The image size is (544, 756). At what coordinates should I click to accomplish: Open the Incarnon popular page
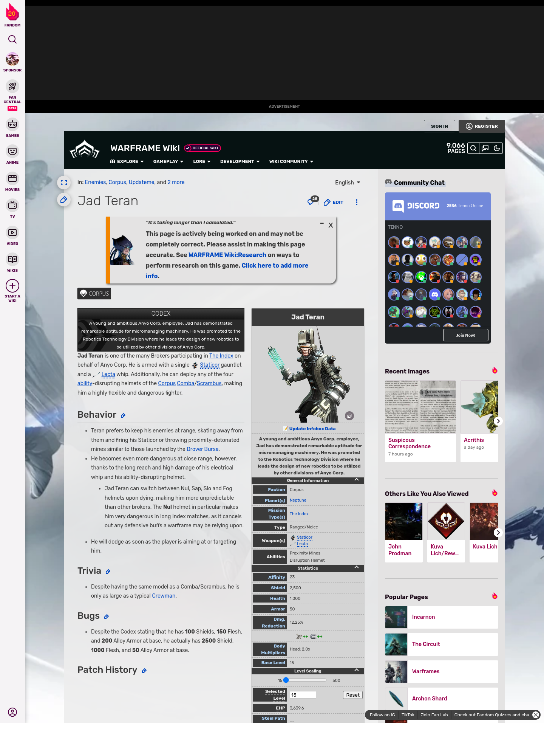442,617
